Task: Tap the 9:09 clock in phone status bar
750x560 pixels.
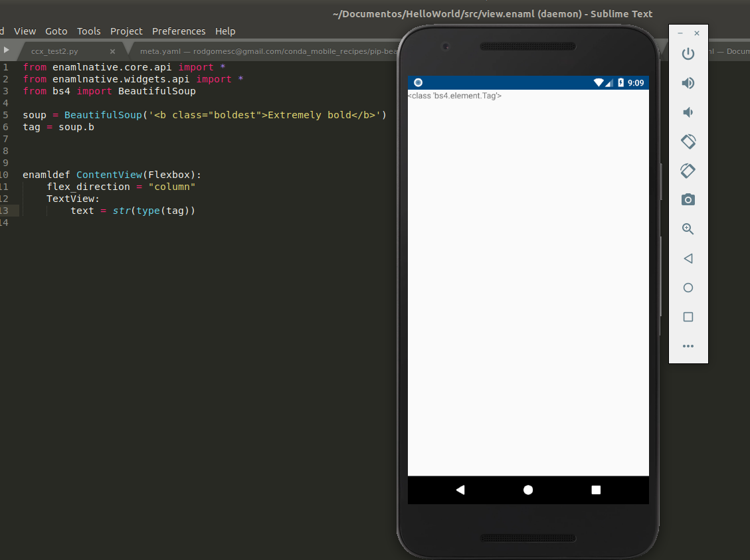Action: coord(636,83)
